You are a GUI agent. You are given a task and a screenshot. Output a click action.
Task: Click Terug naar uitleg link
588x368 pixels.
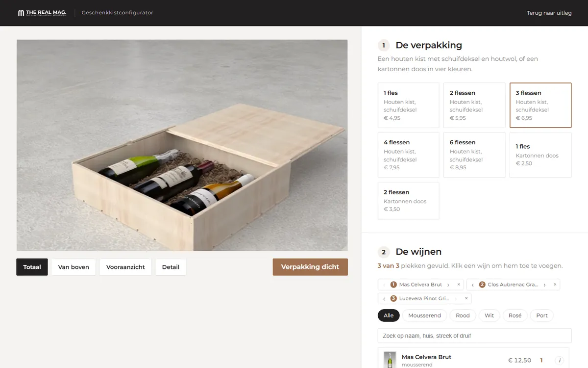click(x=549, y=13)
